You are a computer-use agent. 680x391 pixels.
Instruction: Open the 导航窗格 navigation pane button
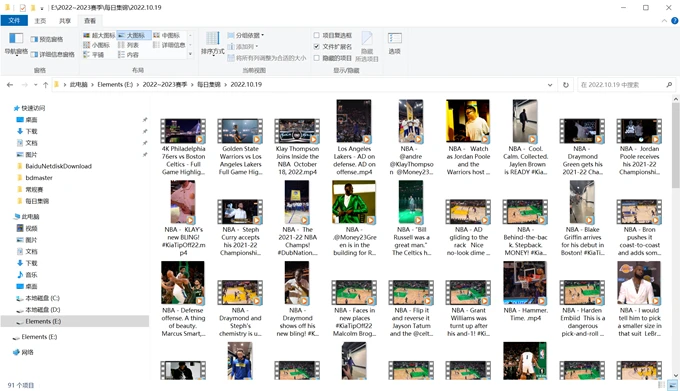(x=16, y=43)
